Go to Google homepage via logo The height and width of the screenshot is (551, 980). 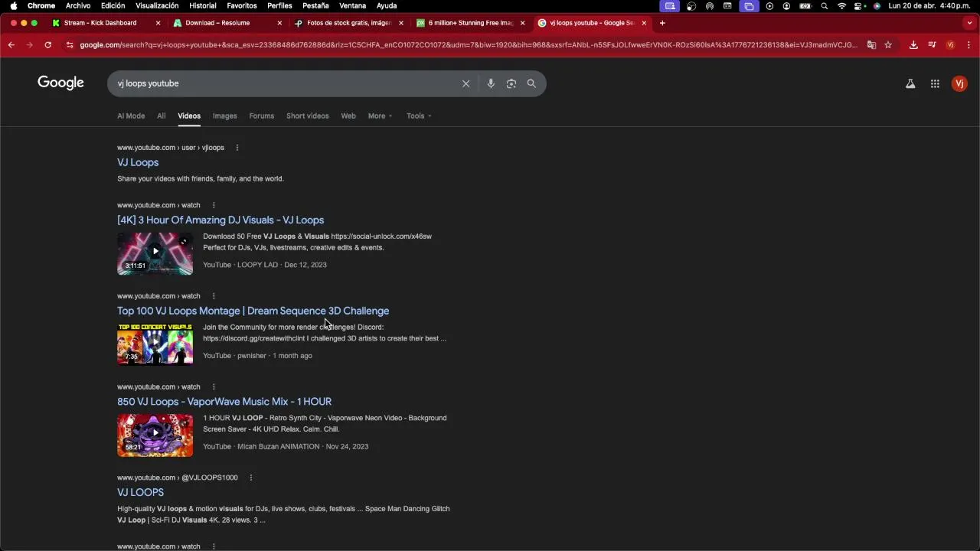tap(60, 83)
